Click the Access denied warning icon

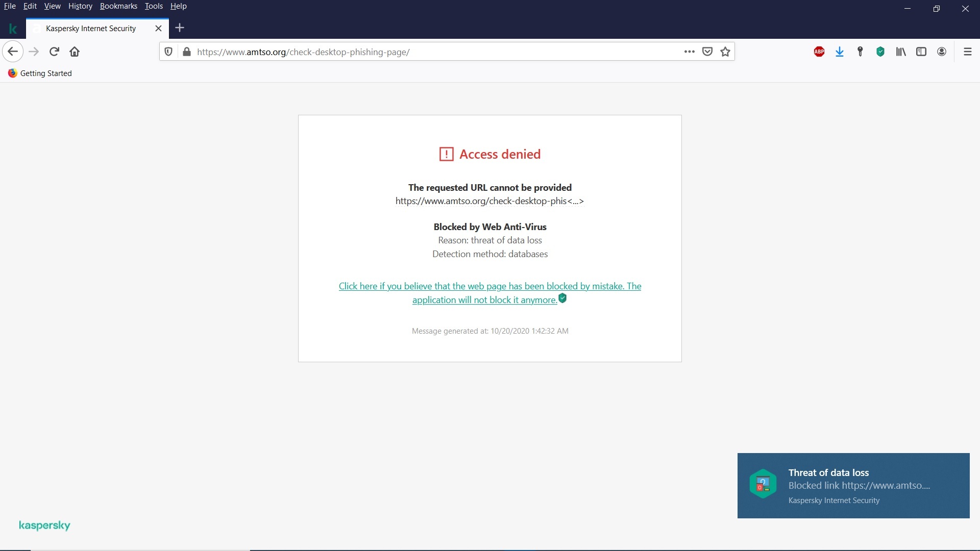point(446,154)
